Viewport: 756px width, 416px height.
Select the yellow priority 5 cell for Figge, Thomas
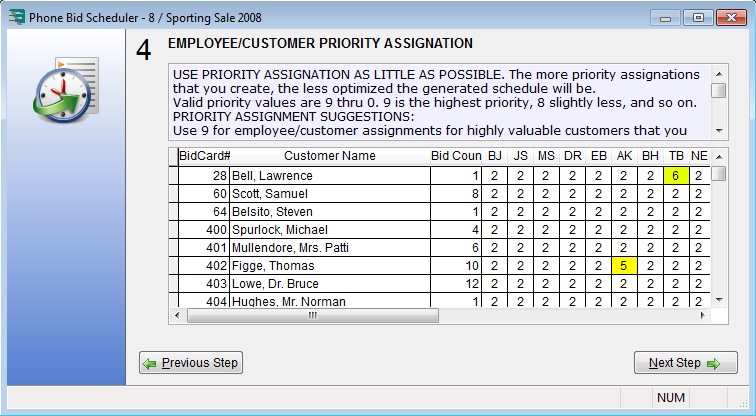pos(624,266)
